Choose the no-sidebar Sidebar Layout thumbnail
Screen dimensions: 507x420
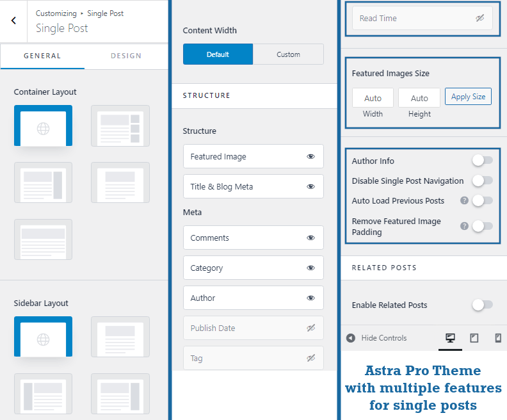(120, 337)
